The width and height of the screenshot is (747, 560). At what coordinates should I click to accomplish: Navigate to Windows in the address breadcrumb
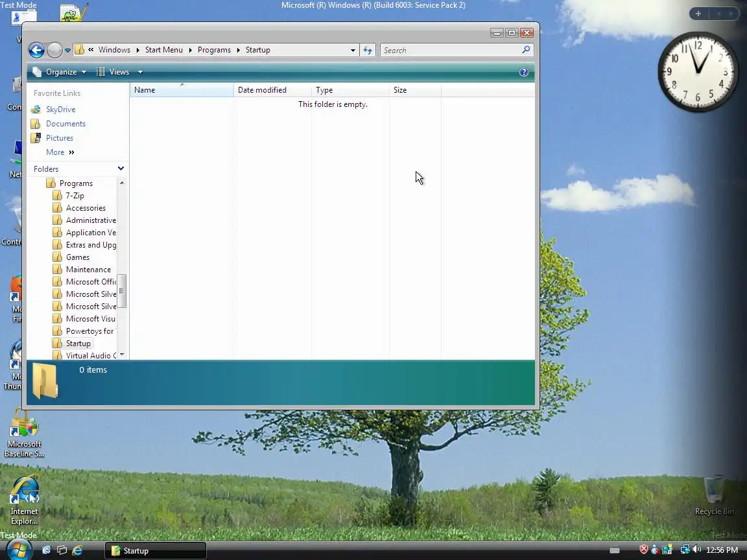114,50
